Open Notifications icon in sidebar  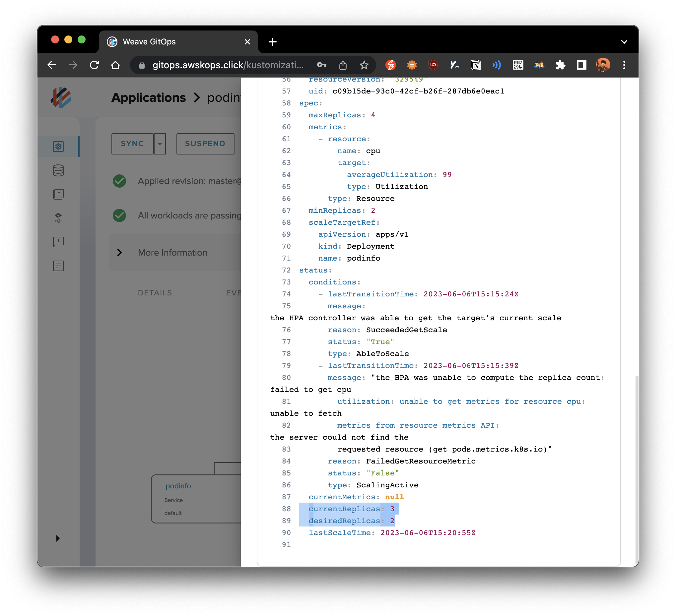click(x=58, y=242)
